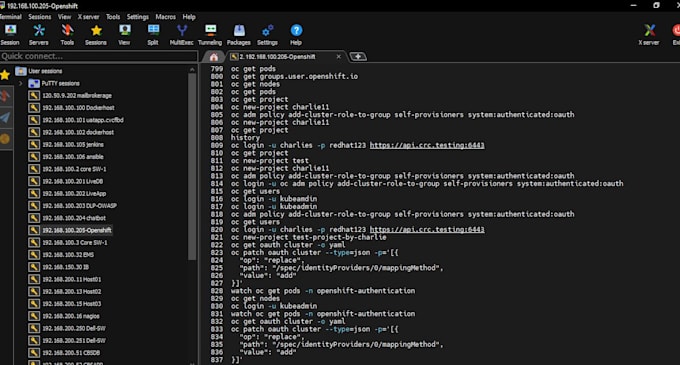Open the View menu

(64, 17)
